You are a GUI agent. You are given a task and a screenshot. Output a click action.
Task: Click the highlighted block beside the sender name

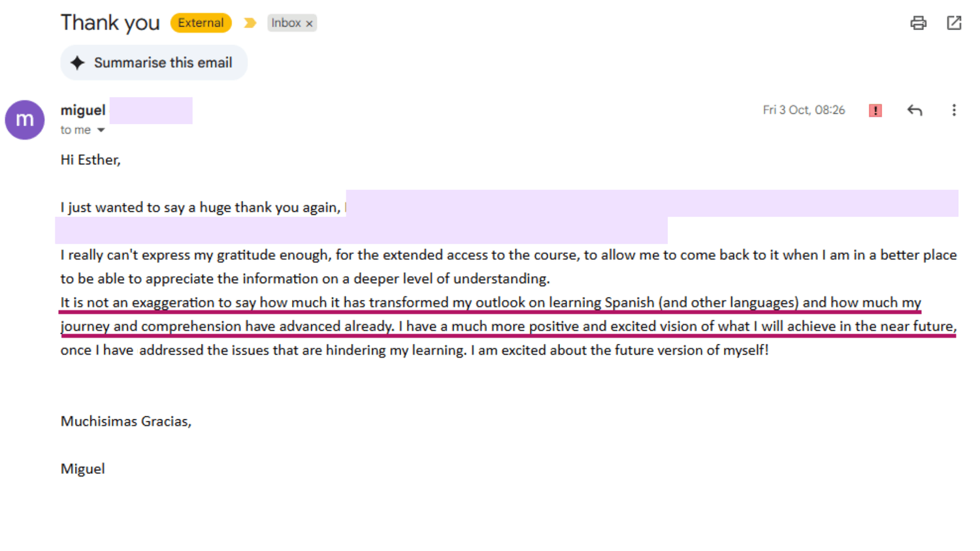[151, 110]
